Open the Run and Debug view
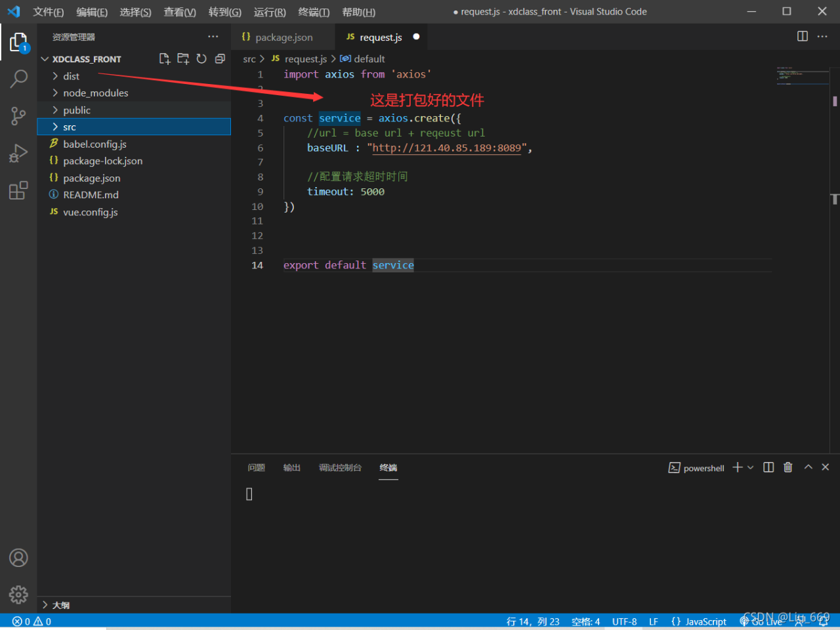 tap(18, 154)
